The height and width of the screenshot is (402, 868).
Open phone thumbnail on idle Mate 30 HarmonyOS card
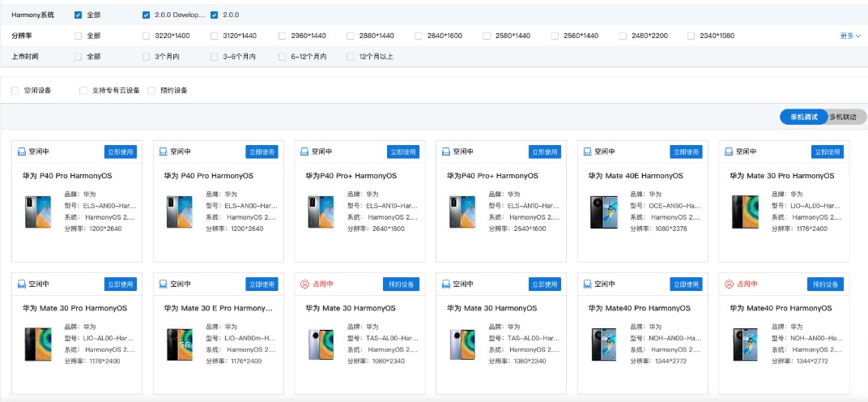(x=462, y=344)
